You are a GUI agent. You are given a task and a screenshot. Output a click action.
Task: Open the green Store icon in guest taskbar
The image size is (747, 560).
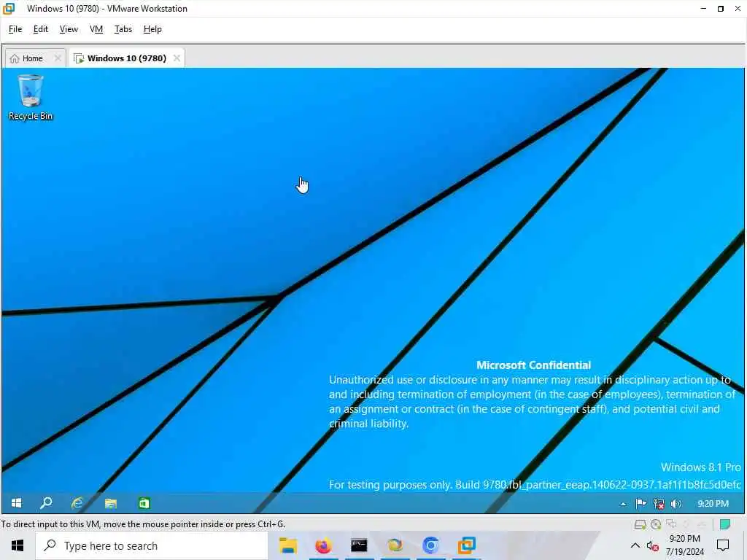point(144,503)
